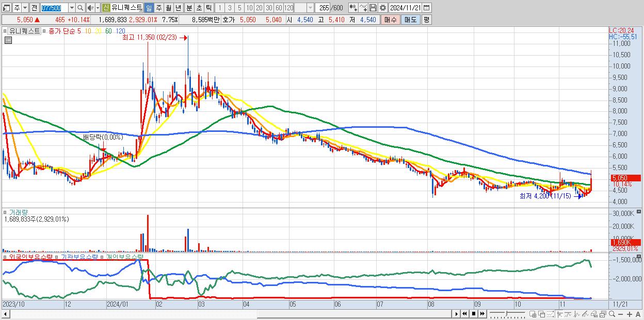Click the 120 moving average legend label
Screen dimensions: 644x320
coord(120,31)
